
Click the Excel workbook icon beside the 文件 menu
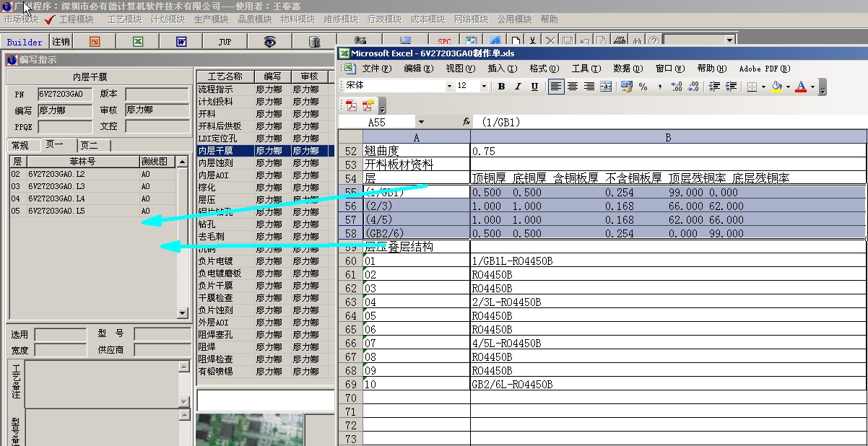point(350,69)
